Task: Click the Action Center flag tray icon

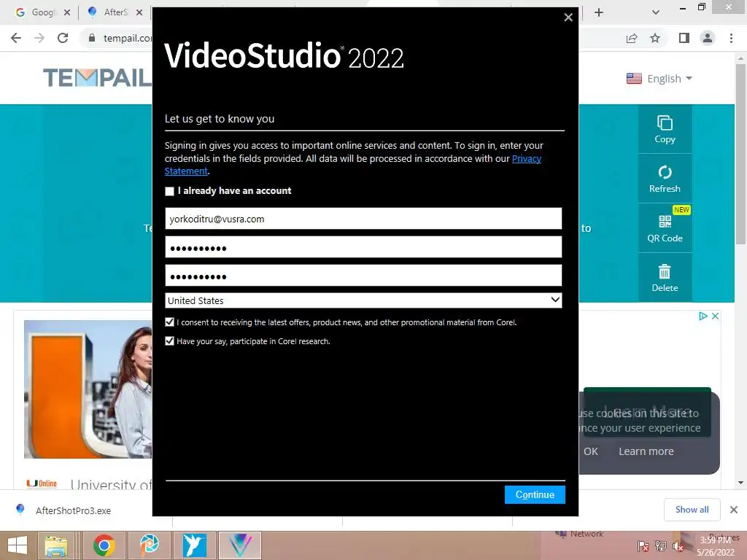Action: coord(643,547)
